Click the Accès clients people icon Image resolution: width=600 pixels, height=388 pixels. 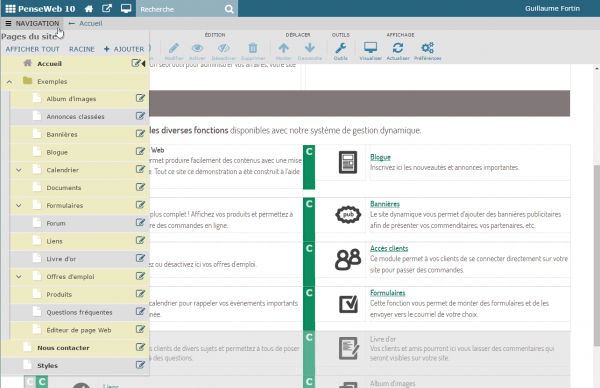click(347, 259)
